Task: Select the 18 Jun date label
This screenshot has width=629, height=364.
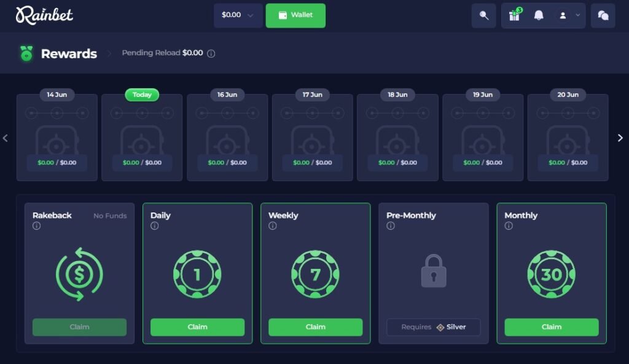Action: [x=397, y=95]
